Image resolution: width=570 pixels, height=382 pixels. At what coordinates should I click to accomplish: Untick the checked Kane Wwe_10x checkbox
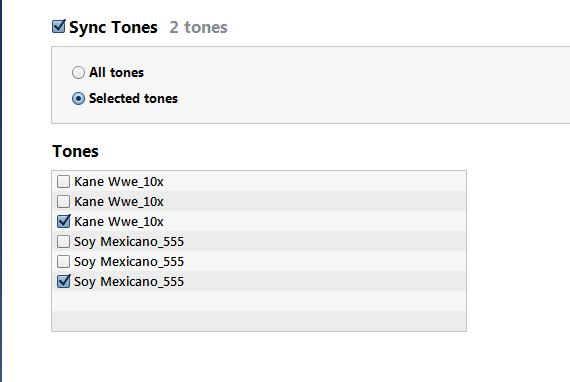pyautogui.click(x=63, y=221)
